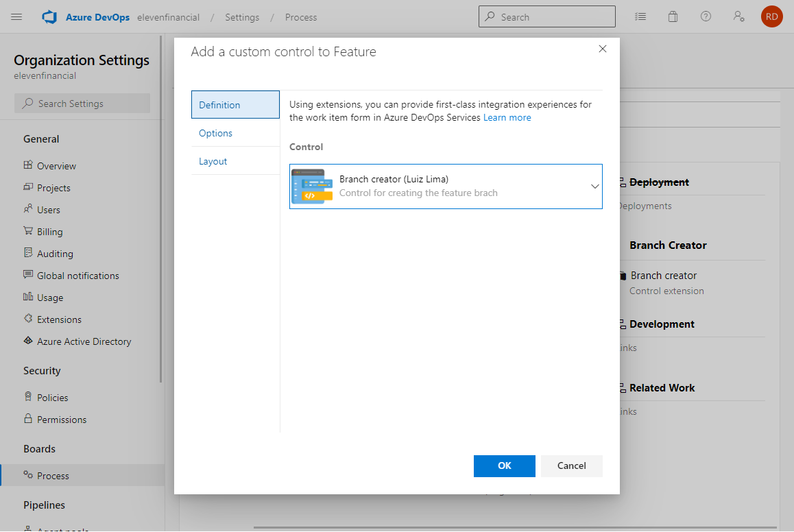
Task: Go to Settings breadcrumb
Action: tap(242, 17)
